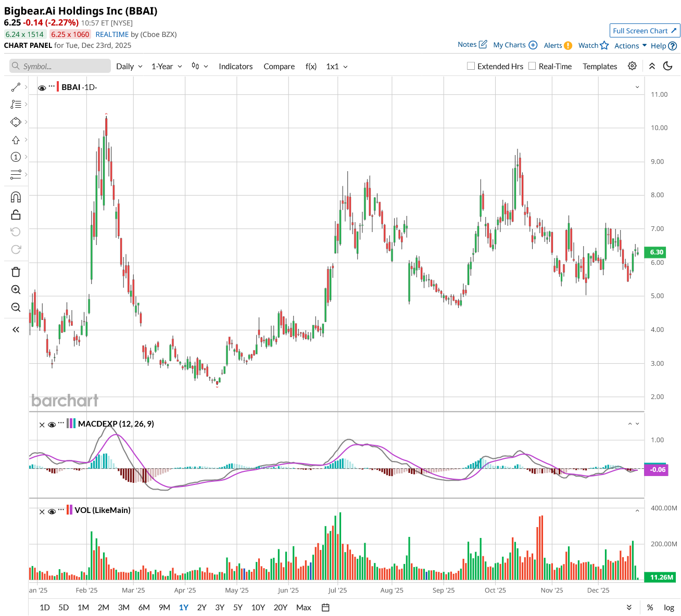This screenshot has width=681, height=616.
Task: Hide the MACDEXP indicator
Action: point(52,425)
